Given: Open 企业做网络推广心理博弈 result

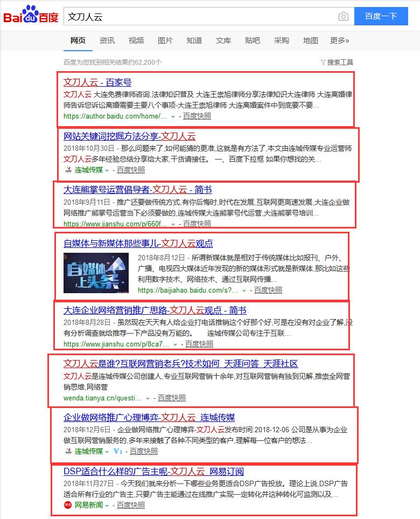Looking at the screenshot, I should 149,417.
